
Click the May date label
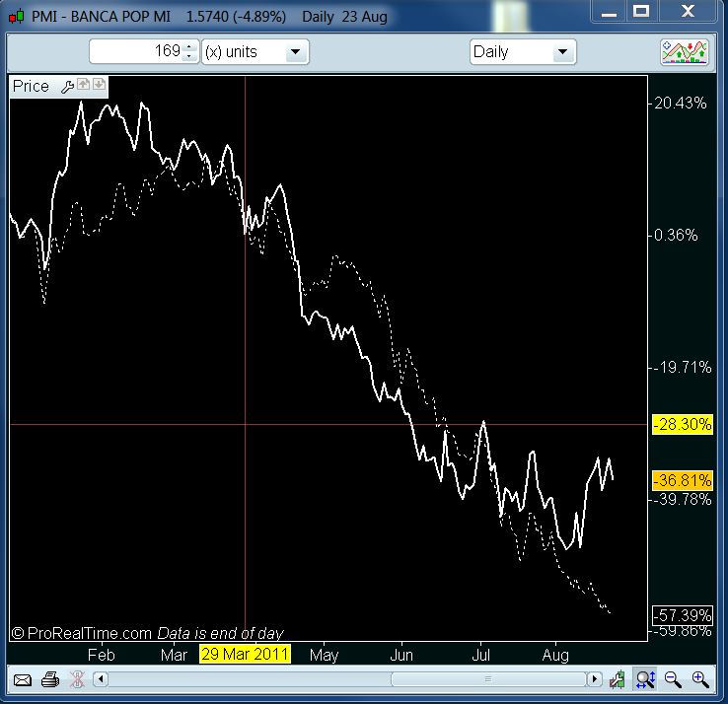[325, 656]
